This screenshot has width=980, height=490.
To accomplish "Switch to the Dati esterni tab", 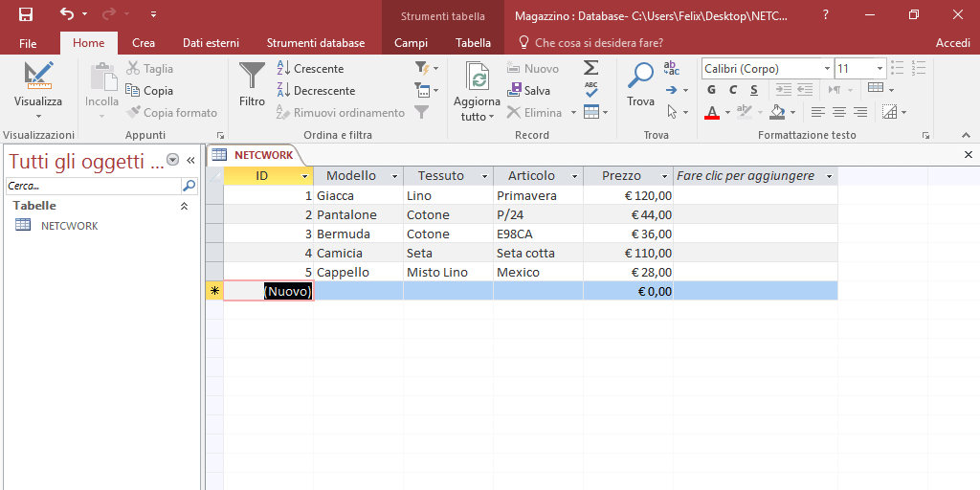I will click(211, 43).
